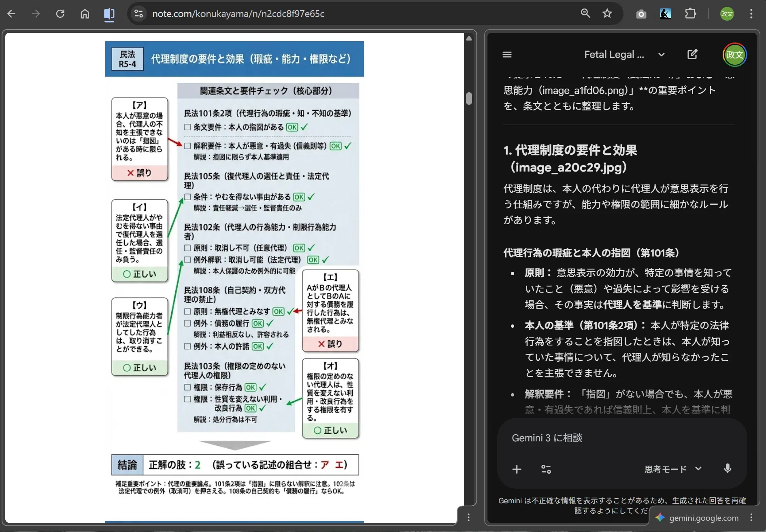Start a new chat with the pencil icon

(692, 54)
